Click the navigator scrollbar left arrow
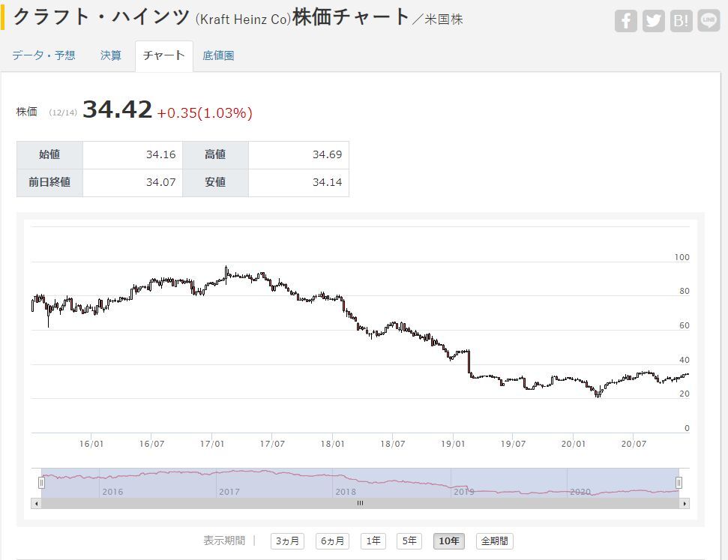The height and width of the screenshot is (560, 728). (x=36, y=503)
